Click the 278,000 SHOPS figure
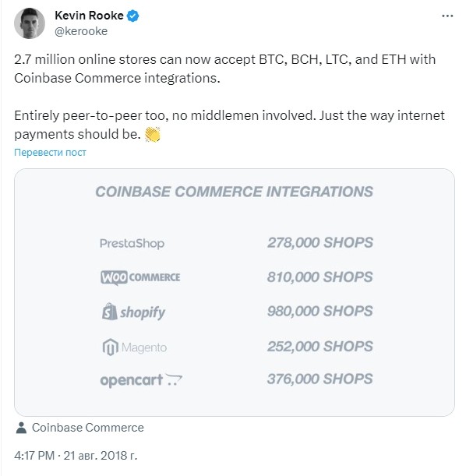This screenshot has width=466, height=476. coord(320,243)
